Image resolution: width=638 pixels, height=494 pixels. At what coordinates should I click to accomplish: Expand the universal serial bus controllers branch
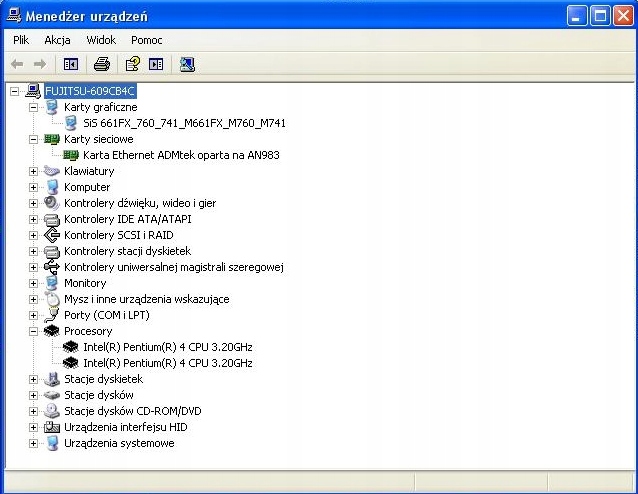[x=33, y=267]
